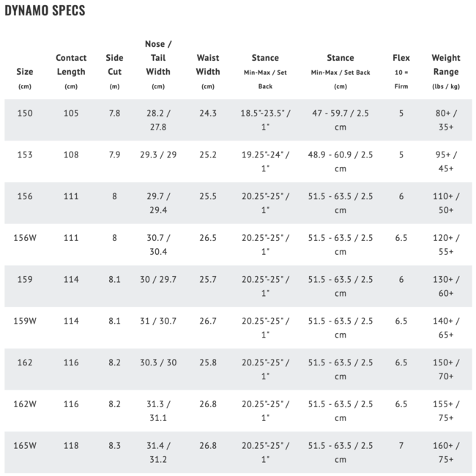The image size is (476, 476).
Task: Click the Dynamo Specs heading
Action: click(45, 11)
